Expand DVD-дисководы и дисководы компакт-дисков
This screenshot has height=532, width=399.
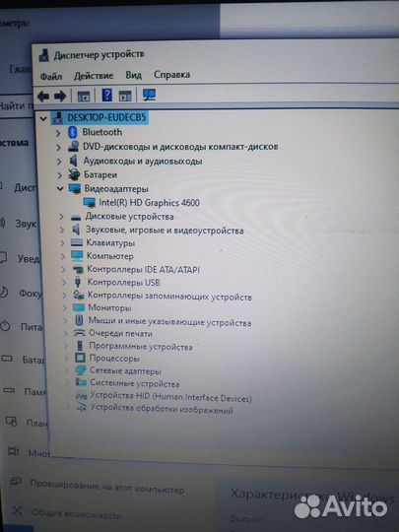point(58,147)
